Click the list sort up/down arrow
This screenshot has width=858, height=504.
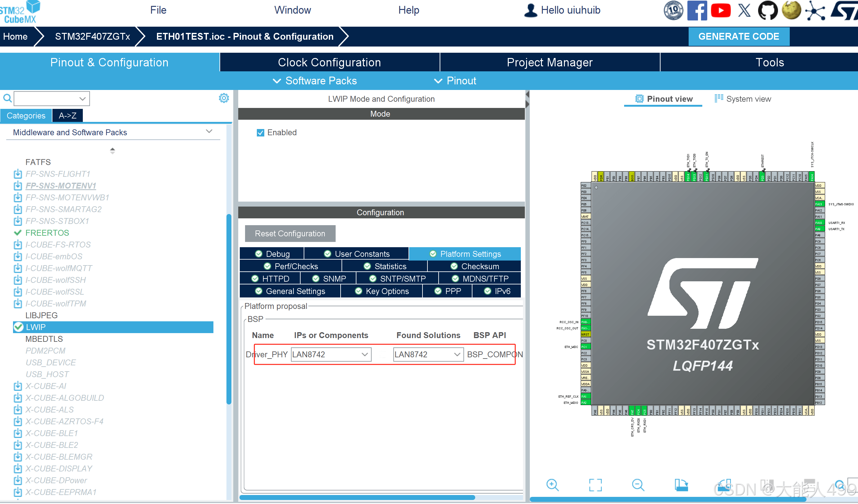pos(112,151)
